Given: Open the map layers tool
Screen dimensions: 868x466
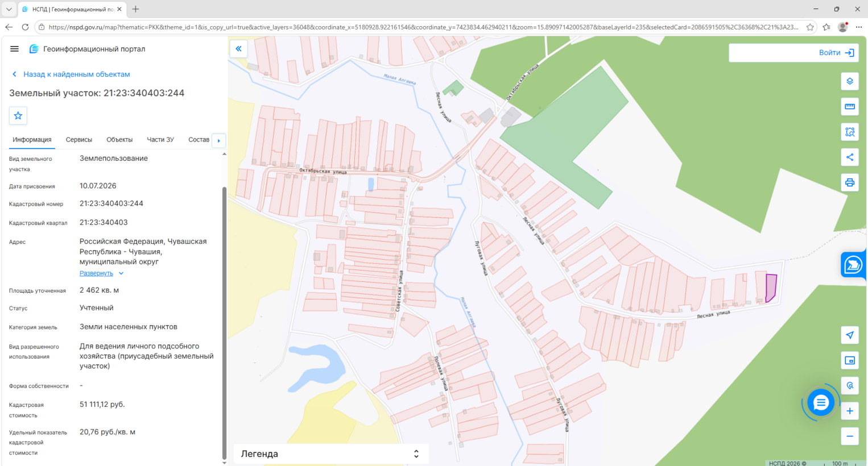Looking at the screenshot, I should tap(850, 81).
